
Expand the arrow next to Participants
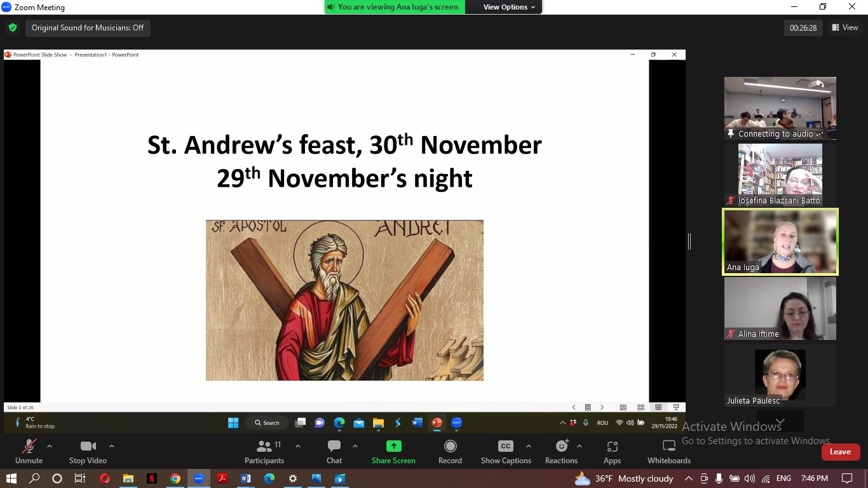[298, 446]
